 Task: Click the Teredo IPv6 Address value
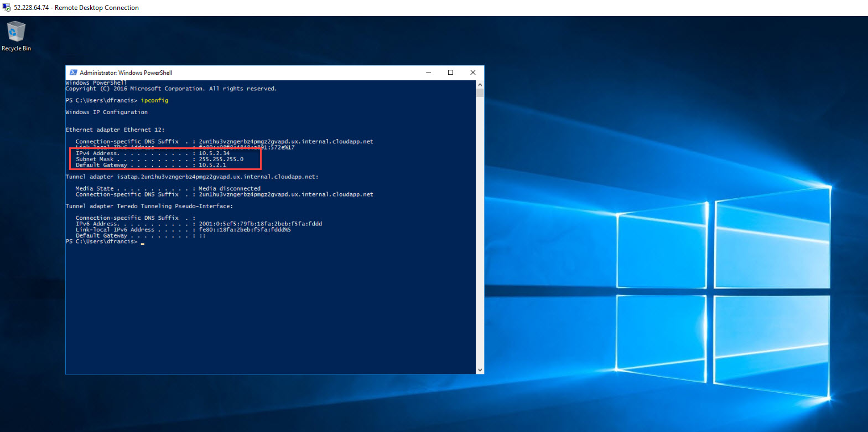[x=260, y=224]
